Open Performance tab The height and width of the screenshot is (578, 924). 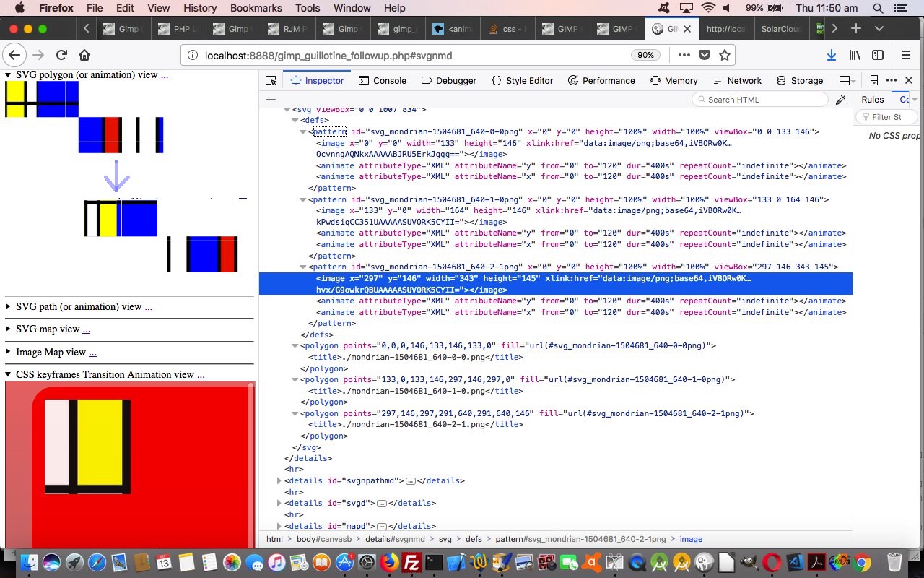click(601, 80)
